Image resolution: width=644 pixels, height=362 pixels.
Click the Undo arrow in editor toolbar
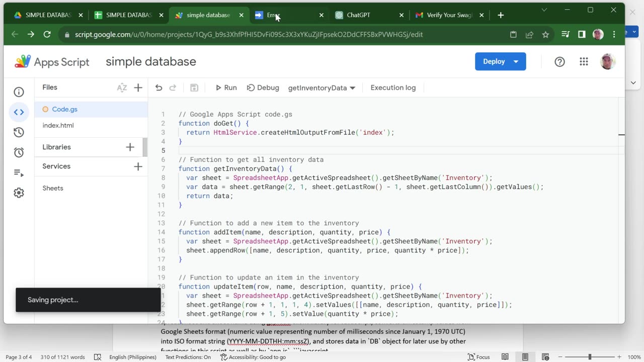pos(158,87)
